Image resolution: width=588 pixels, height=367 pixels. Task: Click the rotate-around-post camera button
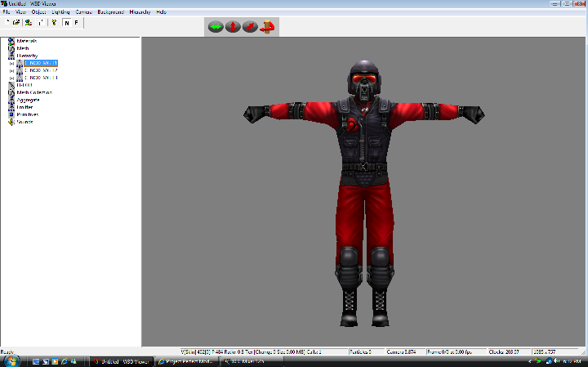(267, 27)
